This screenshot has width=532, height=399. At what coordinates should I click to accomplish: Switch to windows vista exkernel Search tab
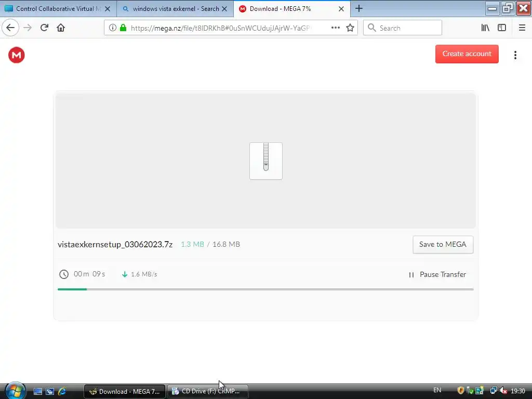coord(175,8)
